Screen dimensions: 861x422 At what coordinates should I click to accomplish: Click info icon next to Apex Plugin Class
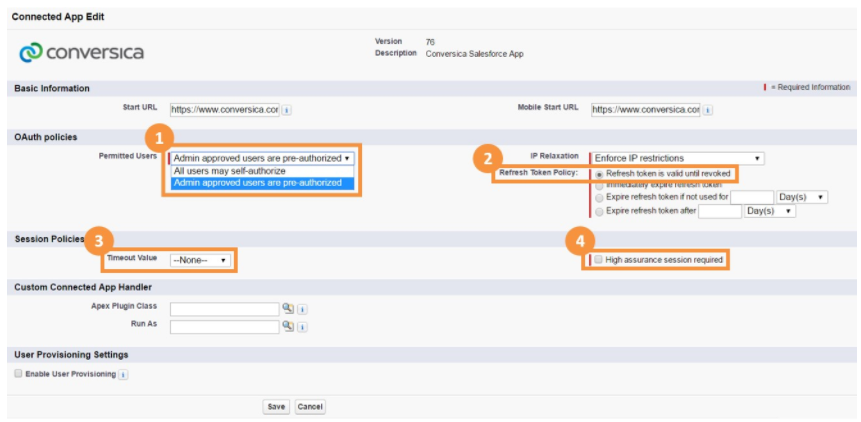tap(302, 310)
